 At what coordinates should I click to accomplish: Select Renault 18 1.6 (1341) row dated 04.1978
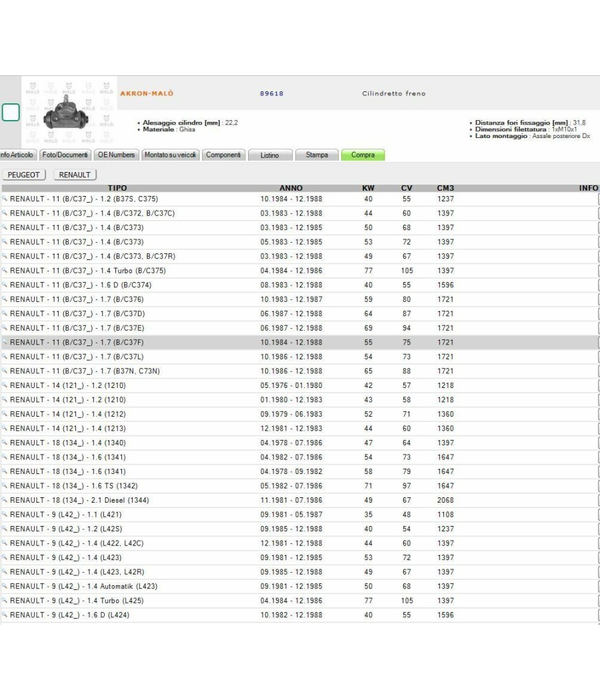[x=300, y=471]
